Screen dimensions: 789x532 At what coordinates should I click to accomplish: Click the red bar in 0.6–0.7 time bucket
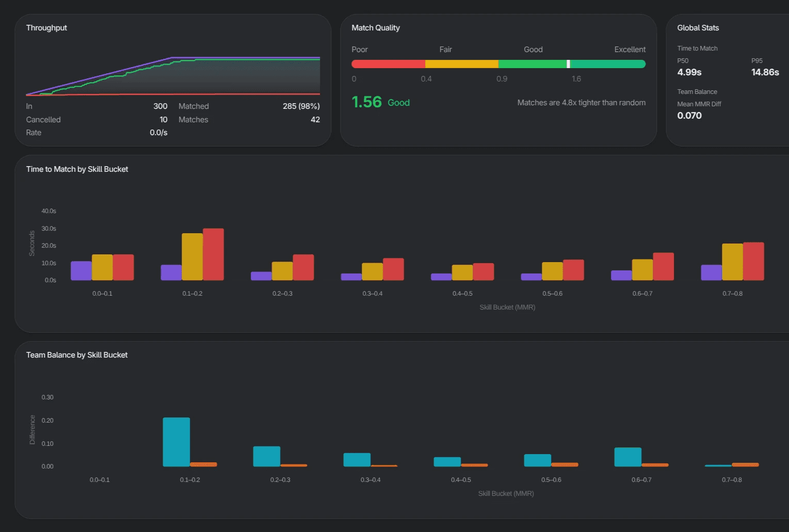[664, 267]
